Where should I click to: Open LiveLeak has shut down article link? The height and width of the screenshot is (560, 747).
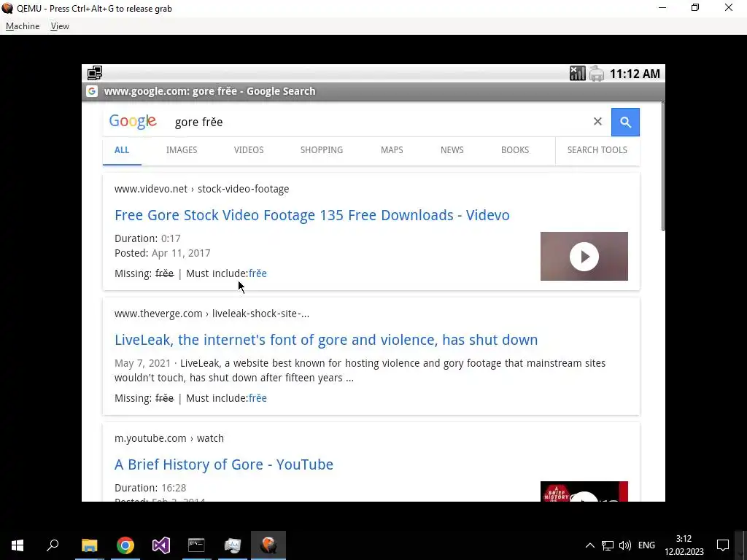click(x=326, y=340)
